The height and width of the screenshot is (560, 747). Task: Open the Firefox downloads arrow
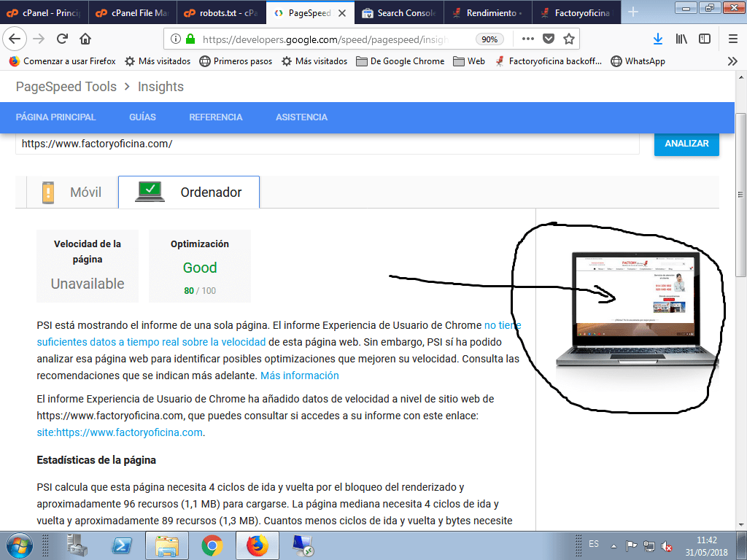[x=658, y=39]
